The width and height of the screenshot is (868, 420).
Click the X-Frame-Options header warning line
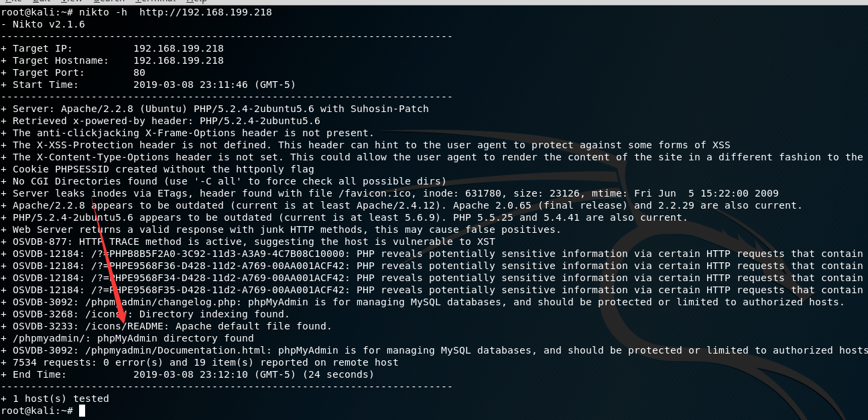193,133
